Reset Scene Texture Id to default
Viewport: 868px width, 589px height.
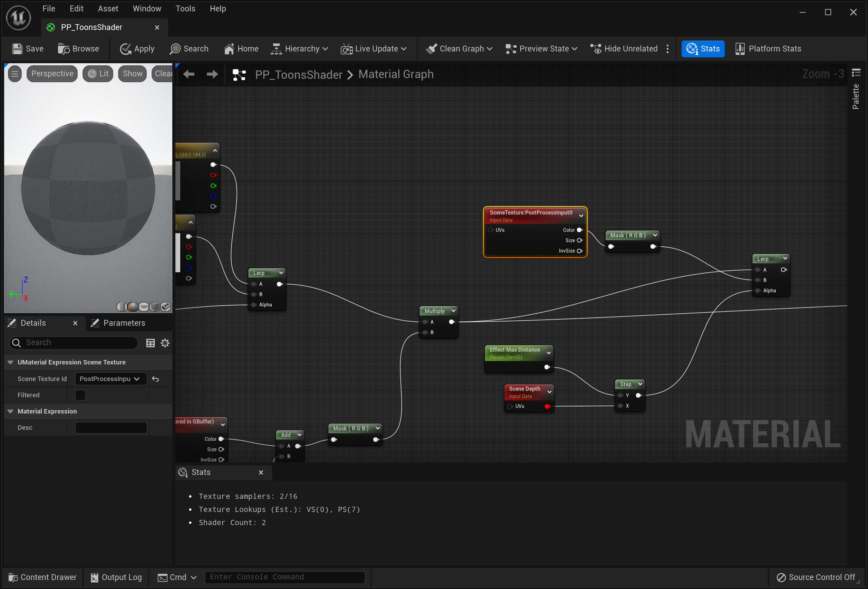(156, 379)
